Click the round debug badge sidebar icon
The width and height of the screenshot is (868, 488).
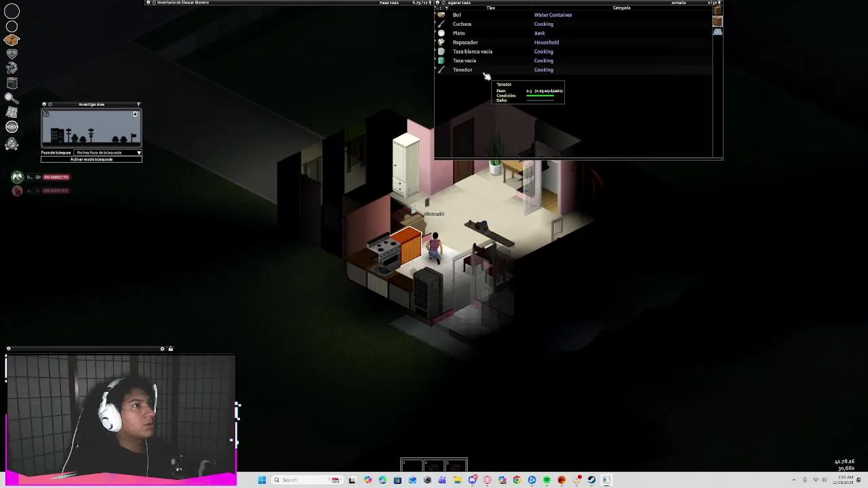[x=12, y=127]
